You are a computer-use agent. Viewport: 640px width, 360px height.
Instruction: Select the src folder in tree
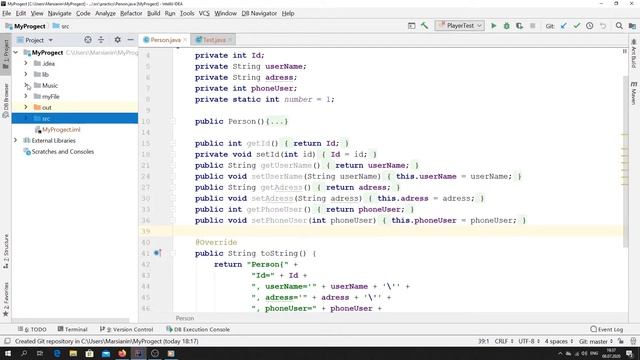click(75, 118)
